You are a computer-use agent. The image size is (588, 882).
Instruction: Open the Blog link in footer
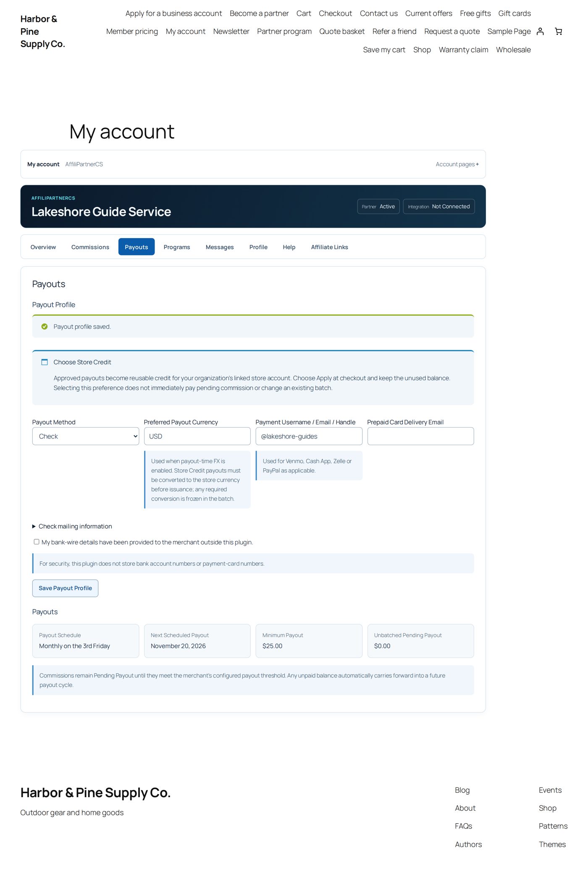coord(462,790)
